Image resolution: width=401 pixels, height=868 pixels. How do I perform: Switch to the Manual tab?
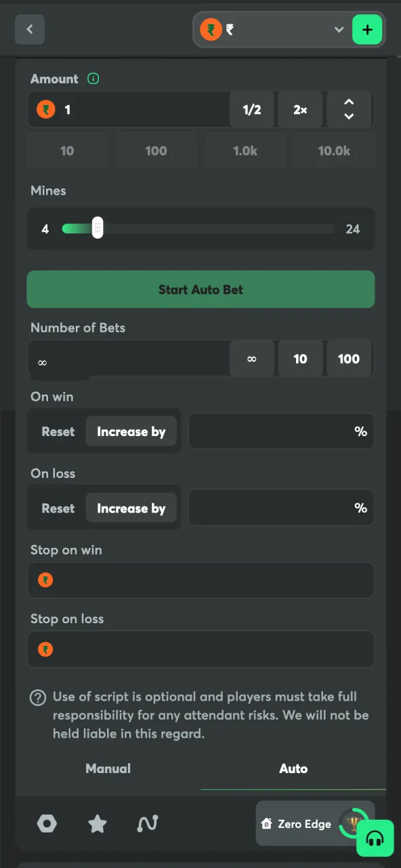click(x=108, y=768)
